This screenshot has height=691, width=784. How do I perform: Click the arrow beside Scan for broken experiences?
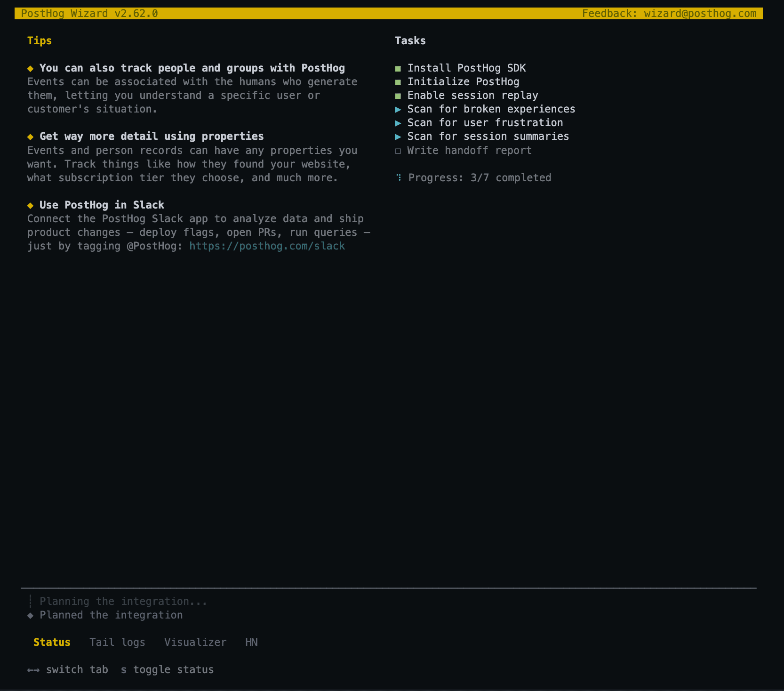point(398,110)
